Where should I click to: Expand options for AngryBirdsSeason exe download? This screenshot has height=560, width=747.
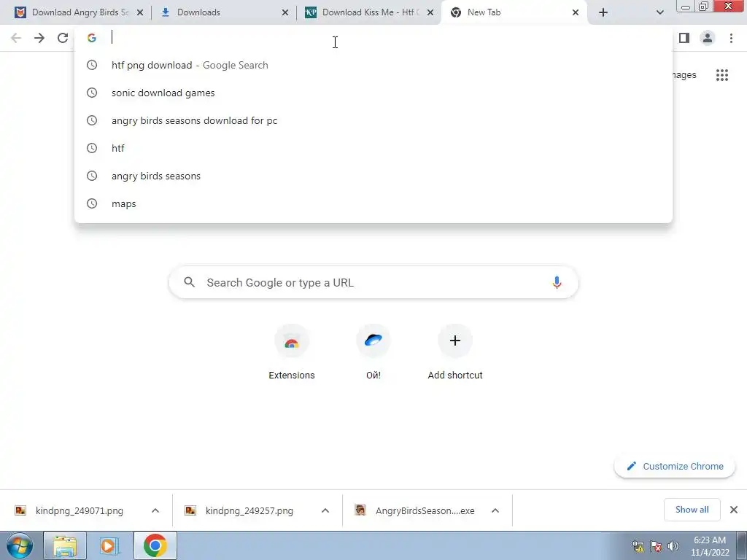pos(495,510)
